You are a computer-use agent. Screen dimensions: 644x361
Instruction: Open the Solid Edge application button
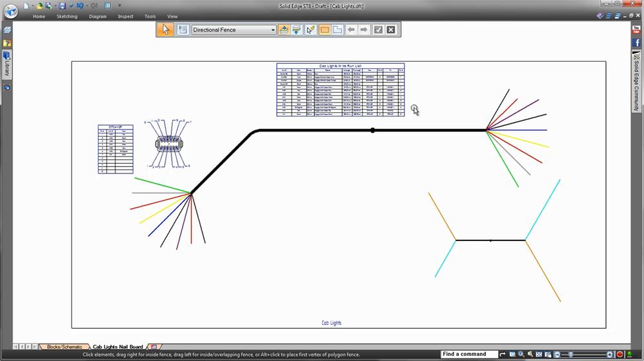tap(11, 11)
